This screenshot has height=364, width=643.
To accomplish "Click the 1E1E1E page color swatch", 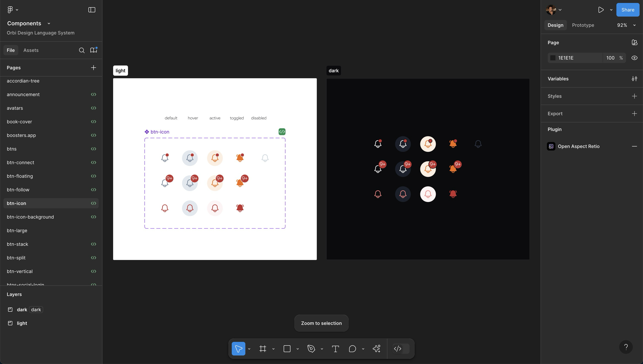I will [553, 58].
